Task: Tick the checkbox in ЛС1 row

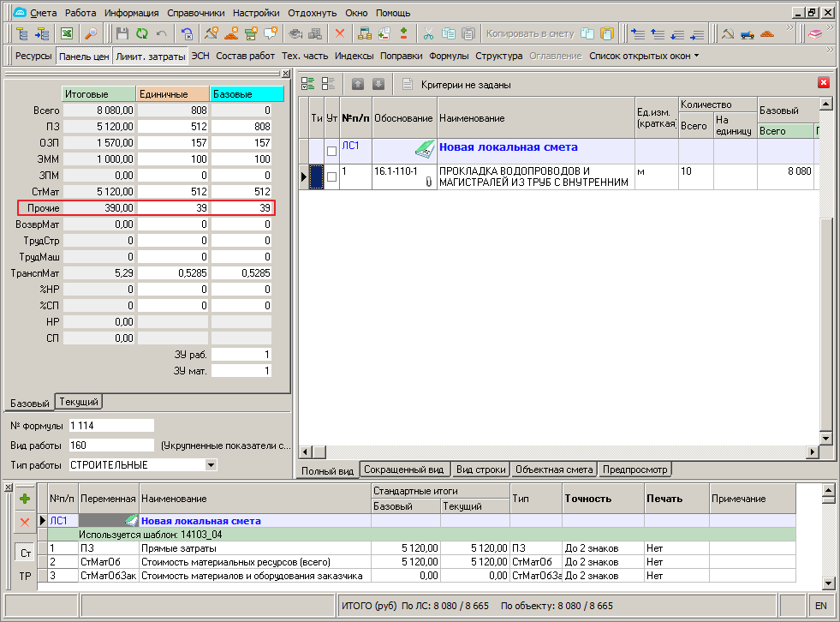Action: 331,151
